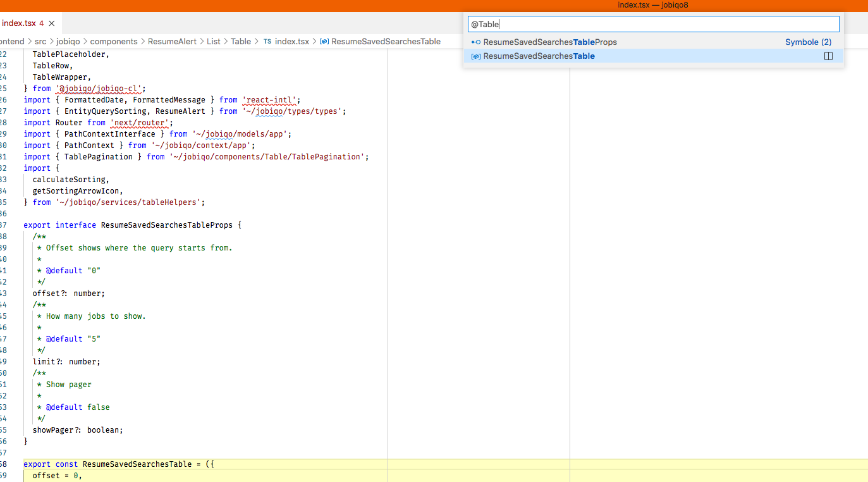Open the ResumeAlert breadcrumb folder

coord(172,41)
